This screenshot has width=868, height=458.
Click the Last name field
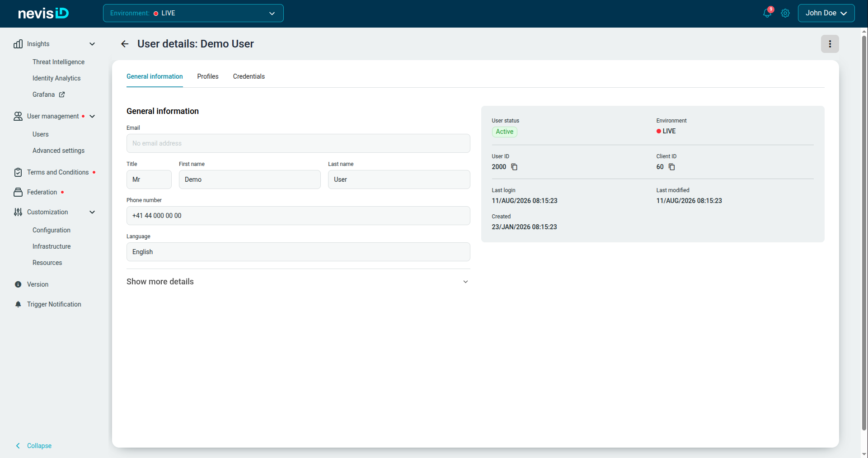(399, 179)
